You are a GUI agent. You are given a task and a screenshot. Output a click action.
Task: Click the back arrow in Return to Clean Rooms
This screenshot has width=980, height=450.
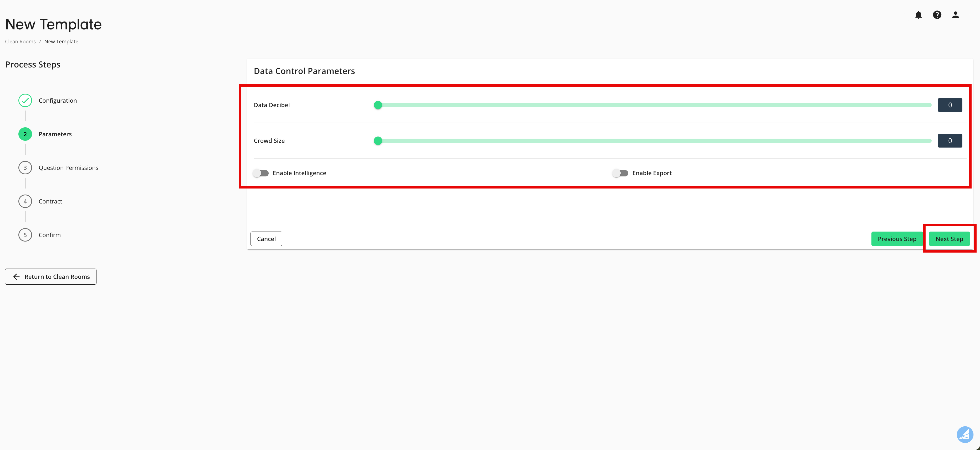(16, 277)
